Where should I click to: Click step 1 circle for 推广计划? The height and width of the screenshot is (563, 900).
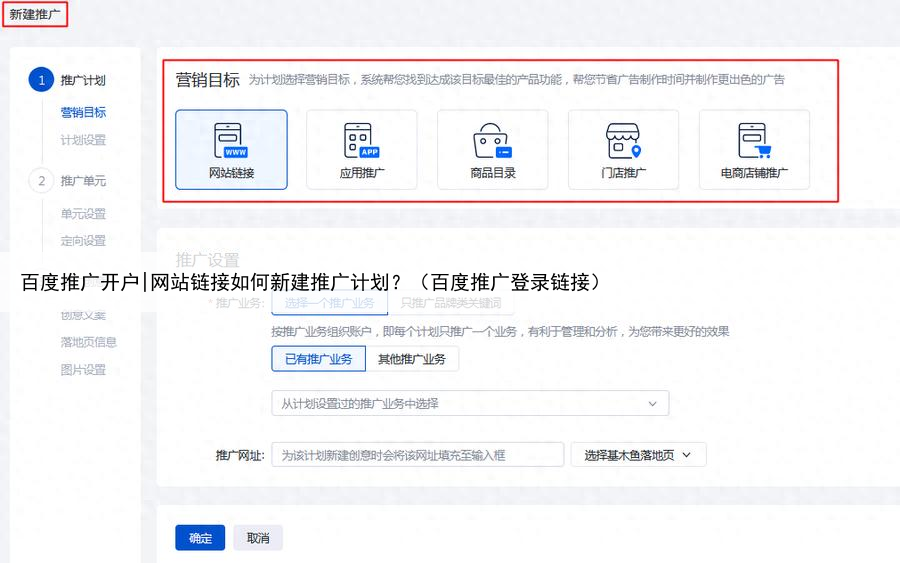41,80
